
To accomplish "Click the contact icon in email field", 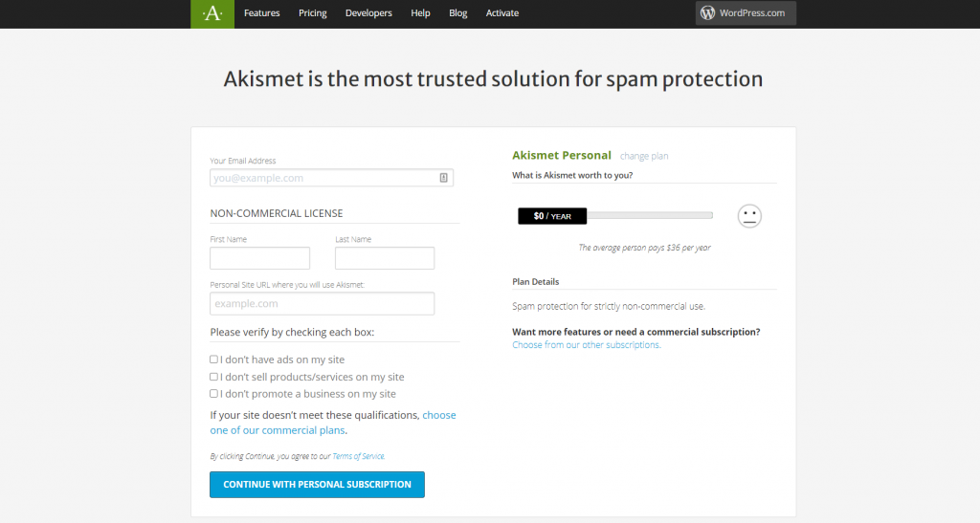I will coord(444,178).
